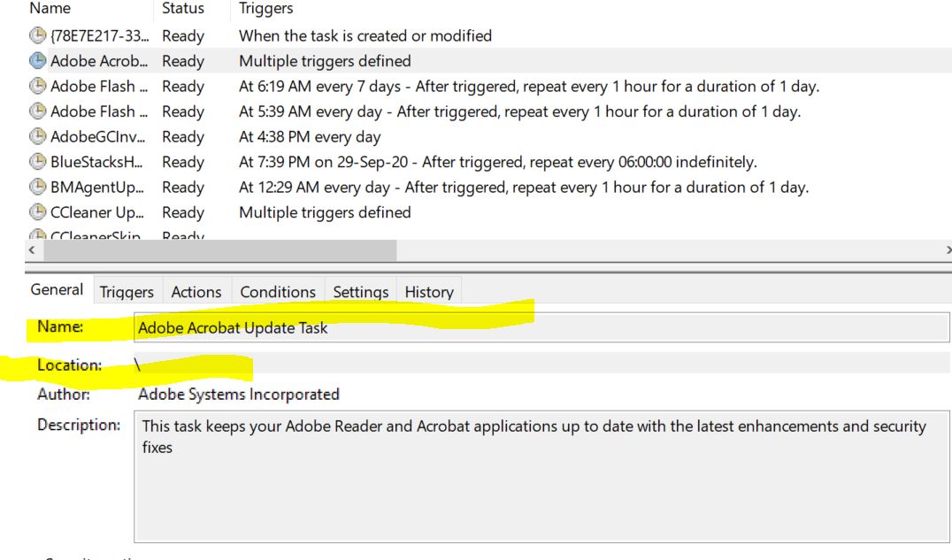This screenshot has width=952, height=560.
Task: Click clock icon of the 5:39 AM Adobe Flash task
Action: click(x=38, y=111)
